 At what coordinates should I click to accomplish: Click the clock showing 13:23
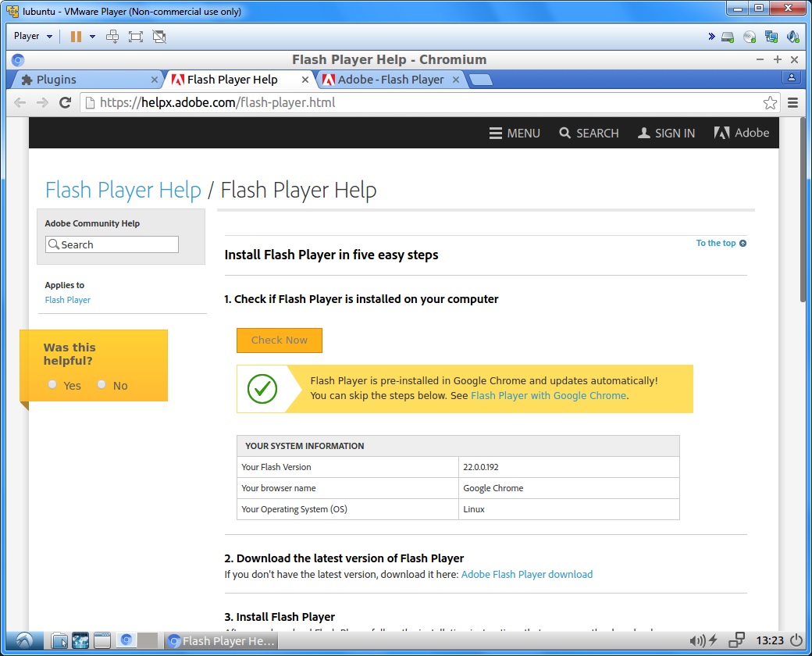[x=770, y=641]
